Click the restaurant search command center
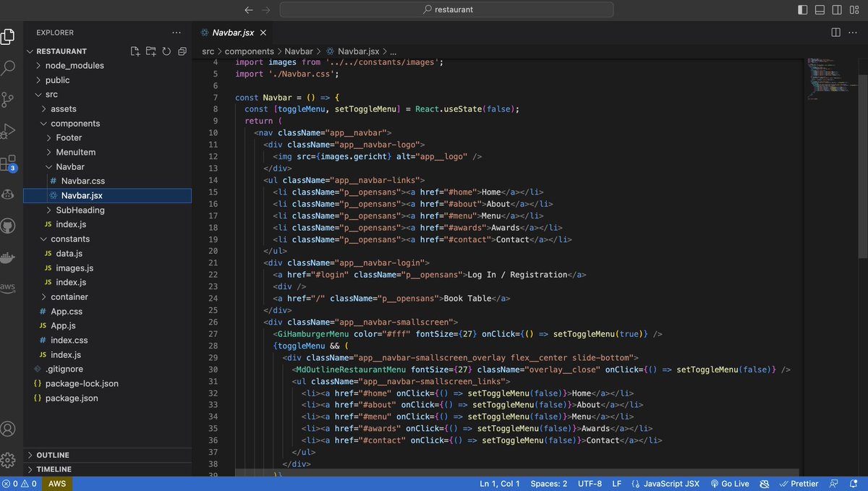Screen dimensions: 868x491 click(446, 10)
